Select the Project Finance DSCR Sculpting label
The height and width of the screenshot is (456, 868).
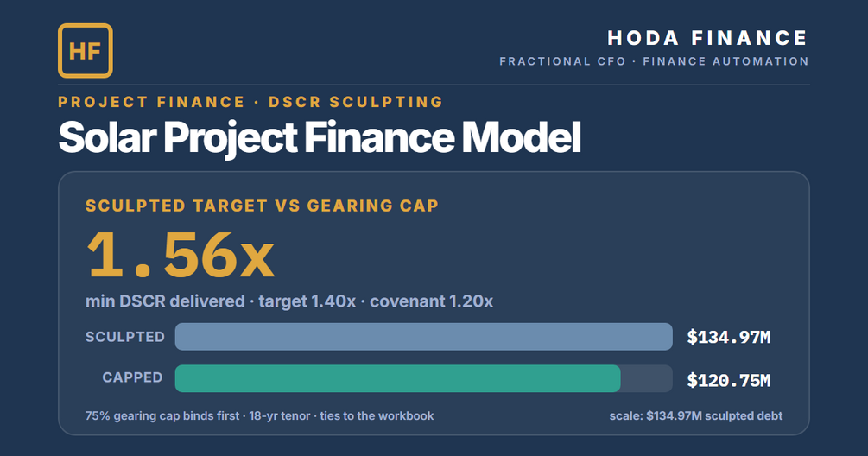pyautogui.click(x=250, y=102)
